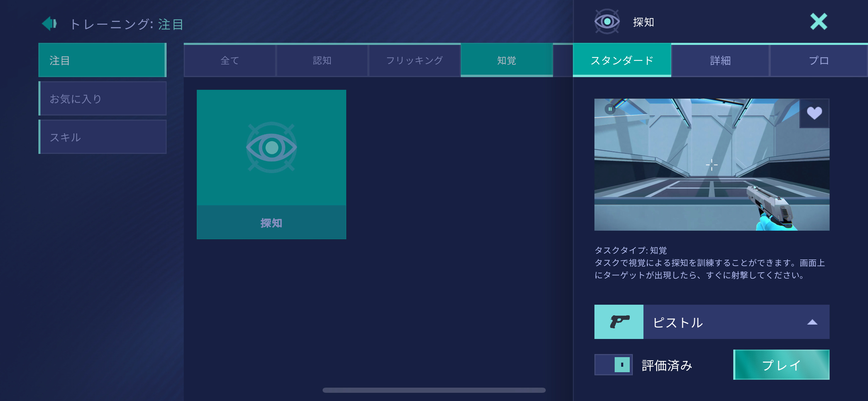
Task: Expand the ピストル weapon dropdown
Action: [812, 322]
